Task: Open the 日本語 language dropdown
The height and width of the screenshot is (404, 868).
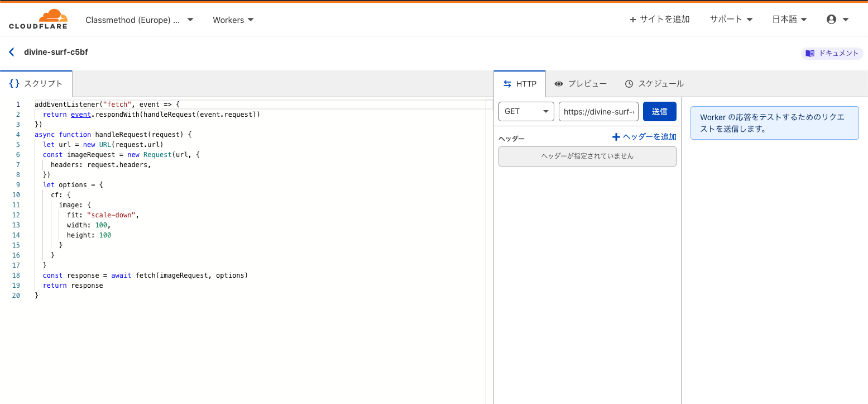Action: pos(789,20)
